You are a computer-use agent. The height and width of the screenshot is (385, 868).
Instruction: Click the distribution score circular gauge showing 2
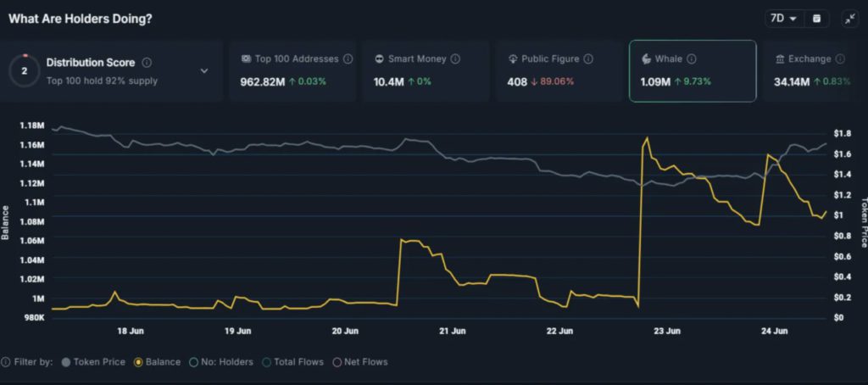coord(24,71)
